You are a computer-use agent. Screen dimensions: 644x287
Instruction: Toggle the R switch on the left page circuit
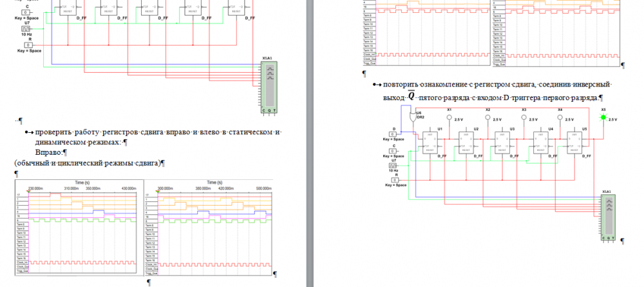(x=29, y=45)
